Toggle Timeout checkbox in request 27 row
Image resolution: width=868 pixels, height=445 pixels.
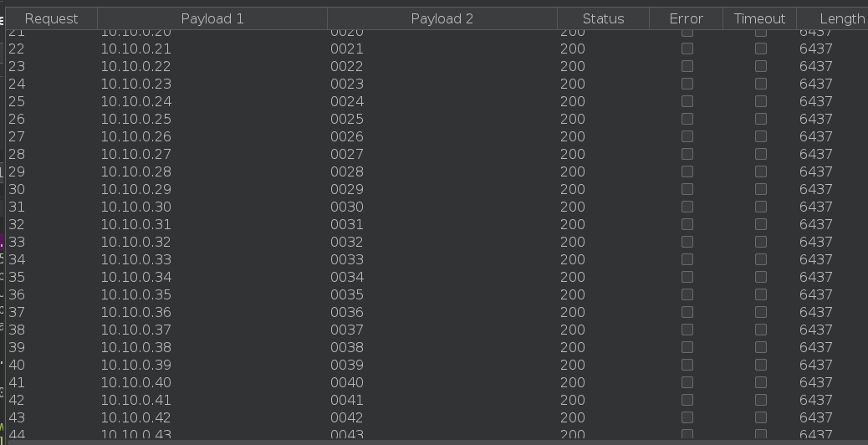761,136
